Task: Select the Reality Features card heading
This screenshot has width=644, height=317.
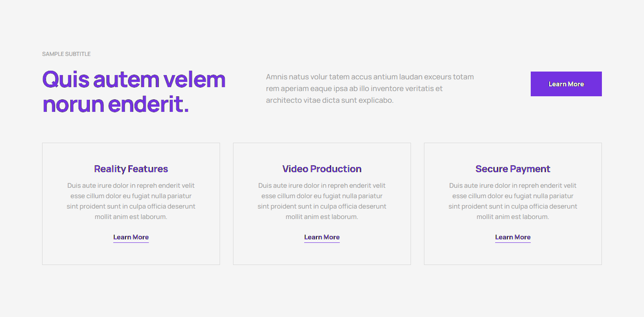Action: [131, 169]
